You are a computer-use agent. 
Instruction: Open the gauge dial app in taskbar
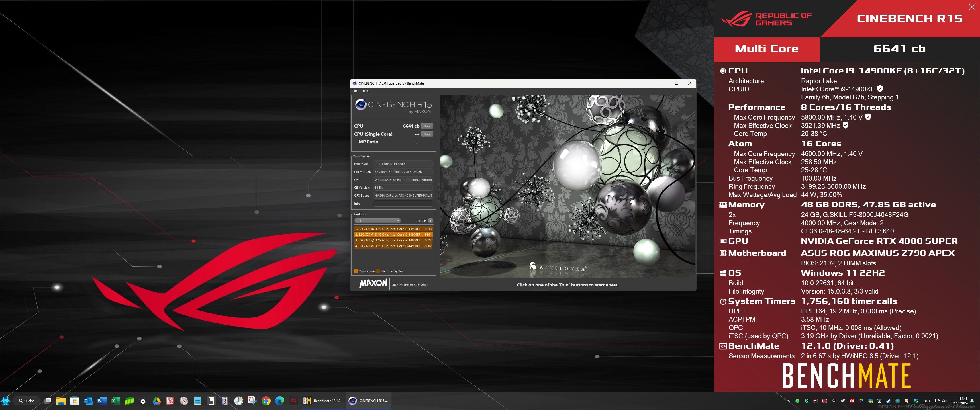[x=143, y=401]
